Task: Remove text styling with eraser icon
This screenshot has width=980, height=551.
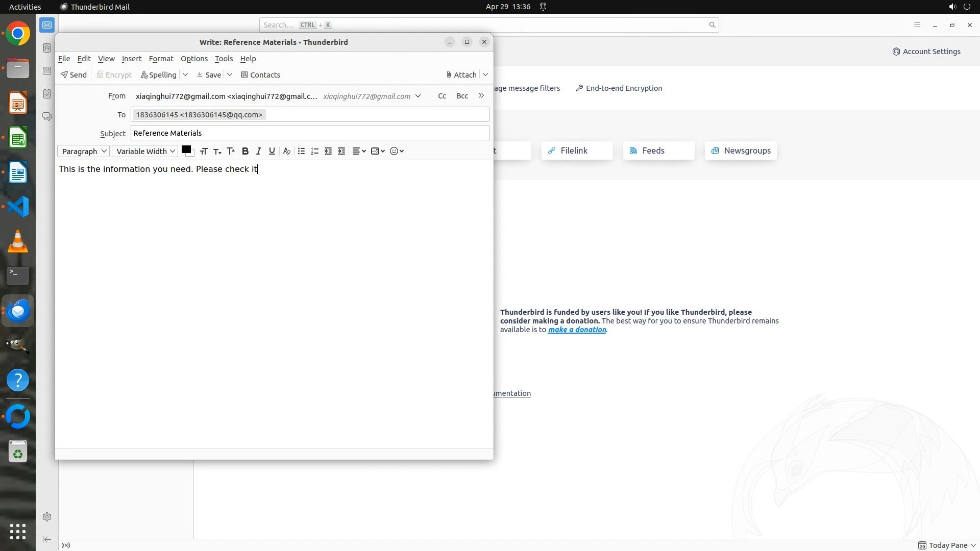Action: (x=287, y=151)
